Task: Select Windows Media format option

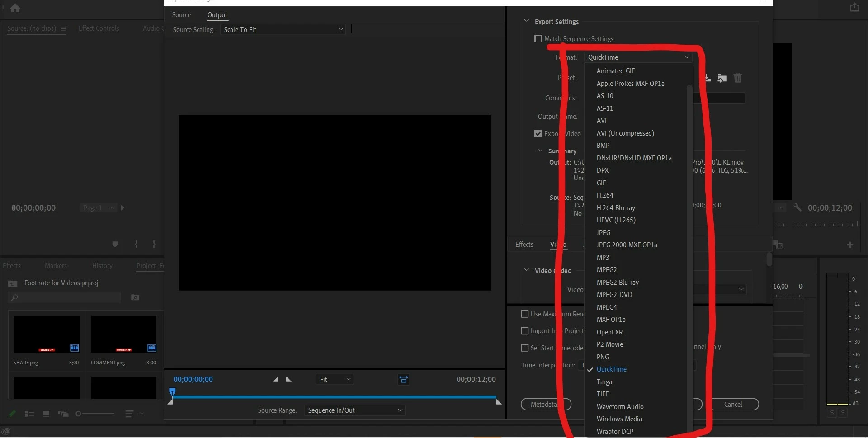Action: 619,419
